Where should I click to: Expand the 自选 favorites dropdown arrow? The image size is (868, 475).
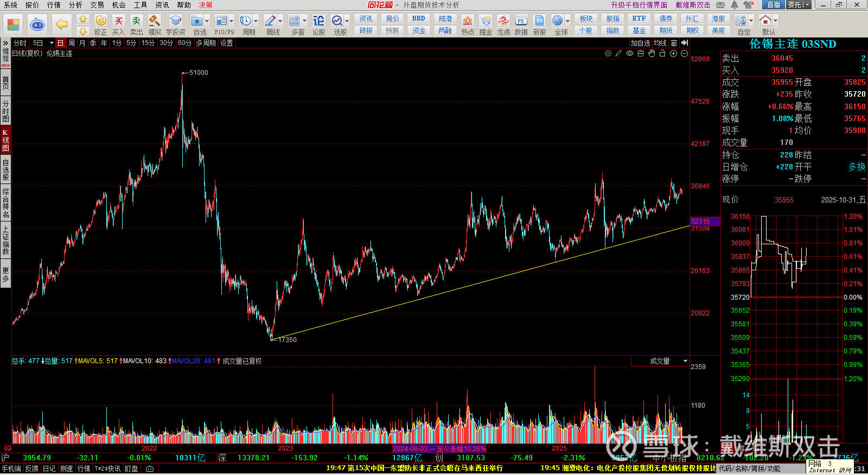tap(207, 21)
